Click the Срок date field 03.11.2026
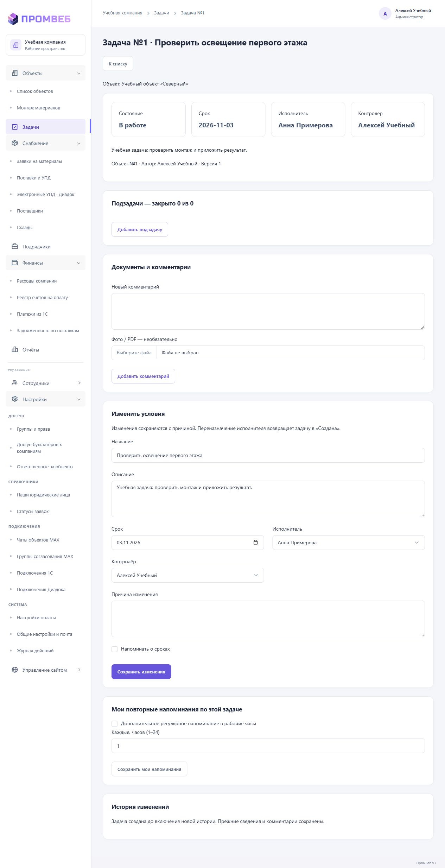The height and width of the screenshot is (868, 445). pos(187,543)
